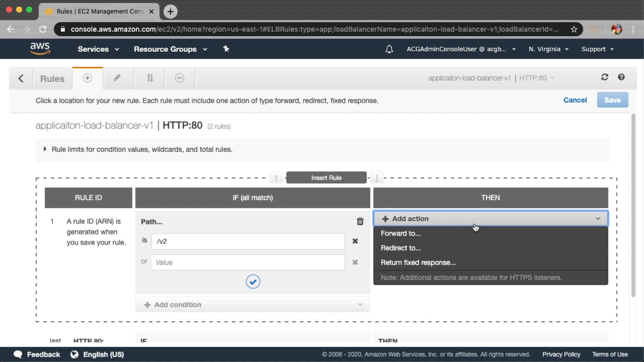Click the empty path Value field
The height and width of the screenshot is (362, 644).
tap(248, 262)
